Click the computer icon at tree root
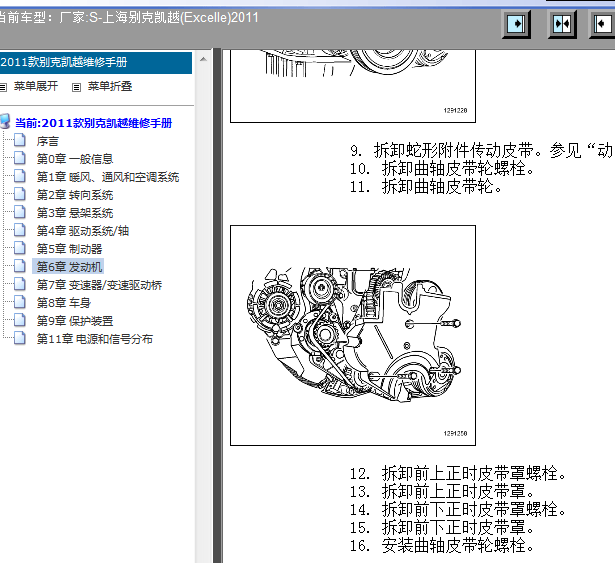The height and width of the screenshot is (563, 615). point(5,121)
